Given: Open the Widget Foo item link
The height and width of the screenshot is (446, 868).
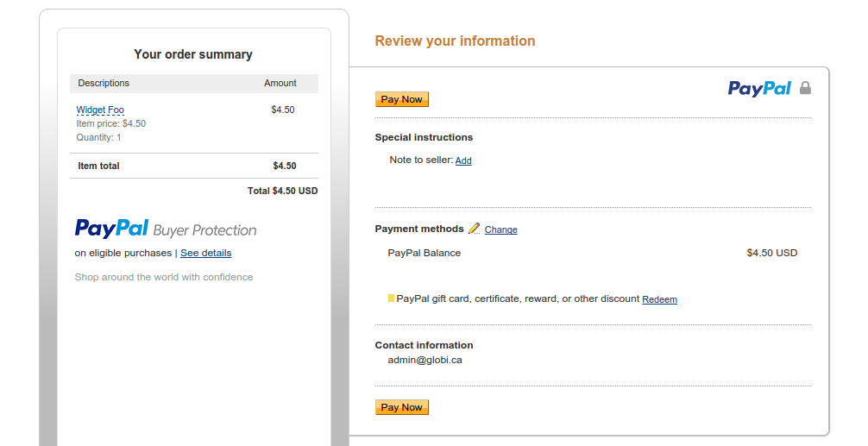Looking at the screenshot, I should click(x=100, y=110).
